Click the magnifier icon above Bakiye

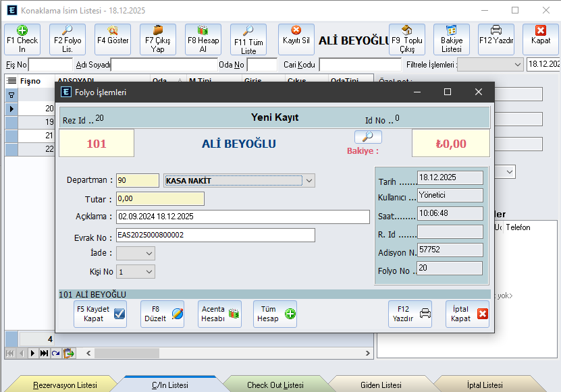pos(363,137)
